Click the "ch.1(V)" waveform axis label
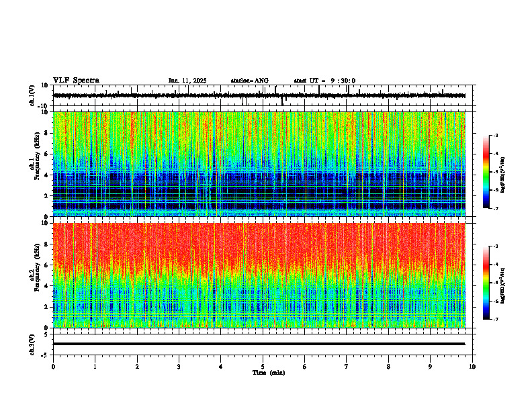The width and height of the screenshot is (532, 411). [x=32, y=95]
